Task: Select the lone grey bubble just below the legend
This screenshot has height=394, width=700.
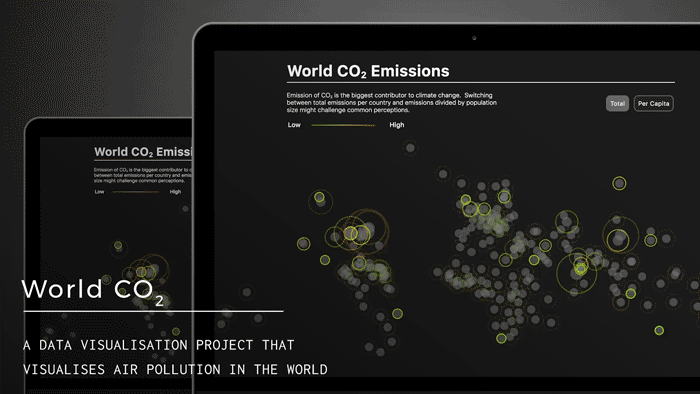Action: point(410,148)
